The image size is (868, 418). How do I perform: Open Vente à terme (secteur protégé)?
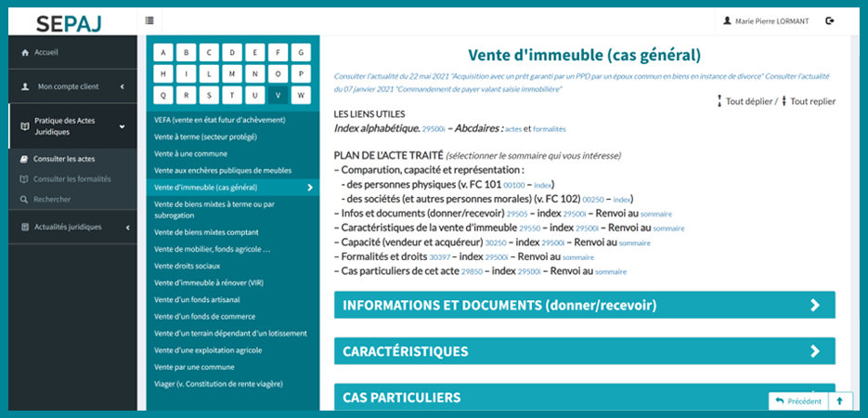click(x=205, y=137)
